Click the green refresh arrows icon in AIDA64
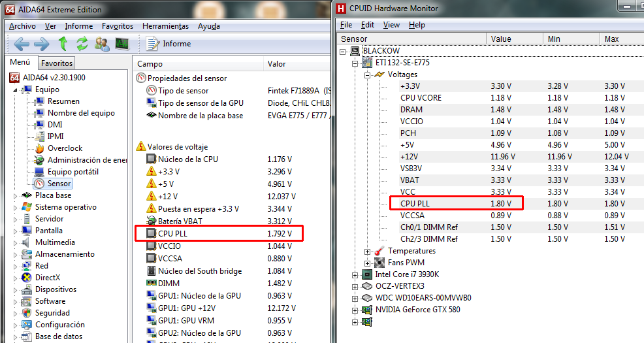 pyautogui.click(x=82, y=43)
